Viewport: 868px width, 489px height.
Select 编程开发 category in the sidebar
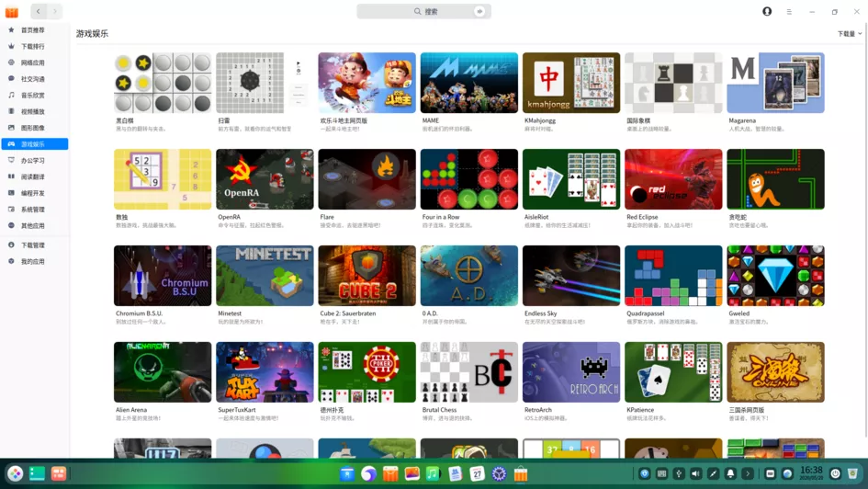pos(34,193)
